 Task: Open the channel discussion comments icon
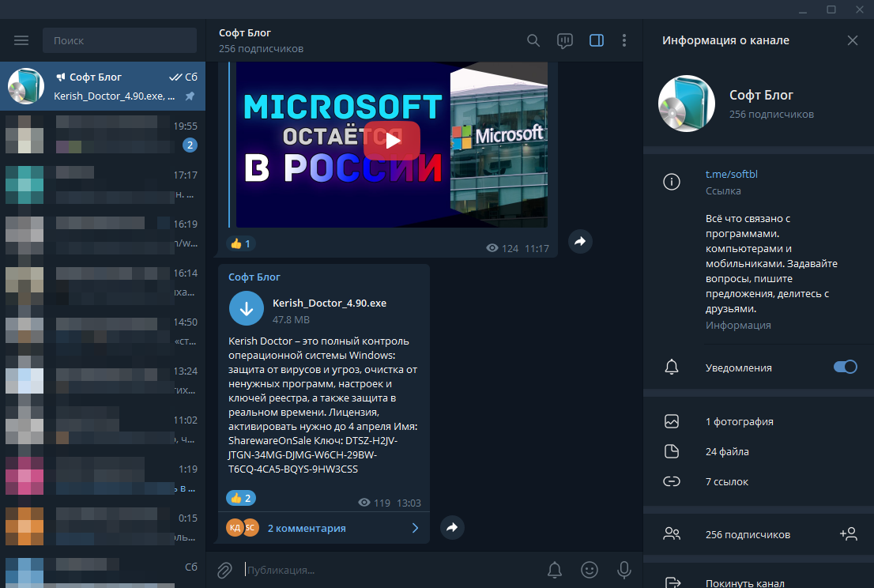point(565,40)
